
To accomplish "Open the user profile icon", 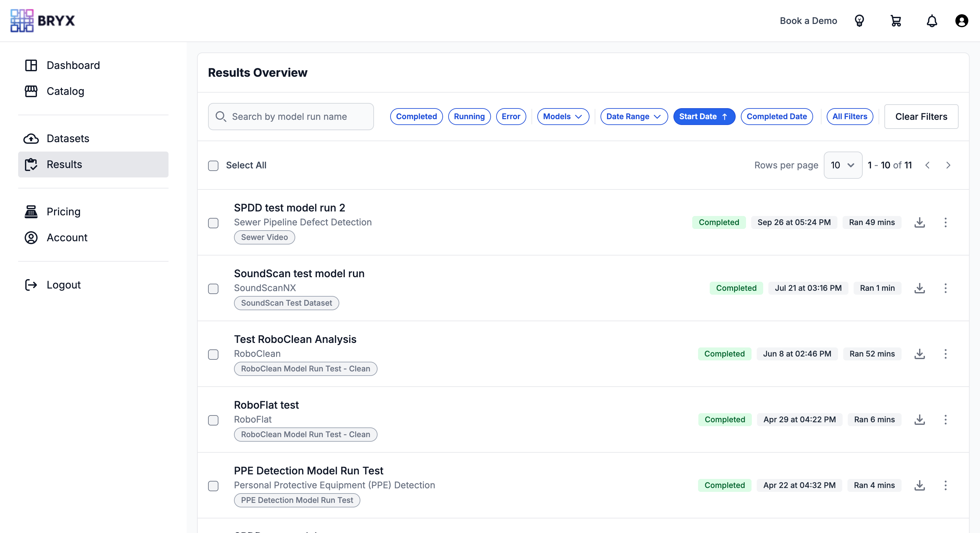I will (x=962, y=20).
